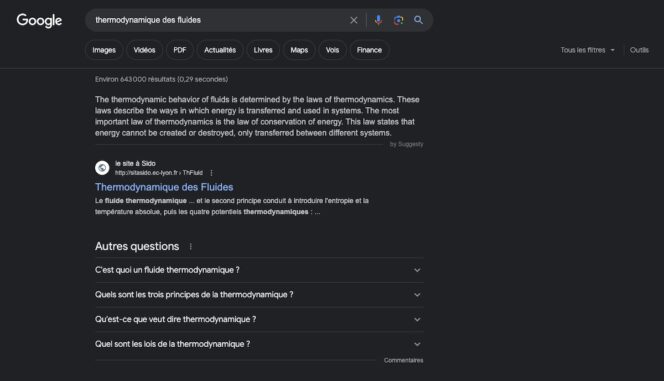The image size is (664, 381).
Task: Click the Google logo
Action: pyautogui.click(x=39, y=20)
